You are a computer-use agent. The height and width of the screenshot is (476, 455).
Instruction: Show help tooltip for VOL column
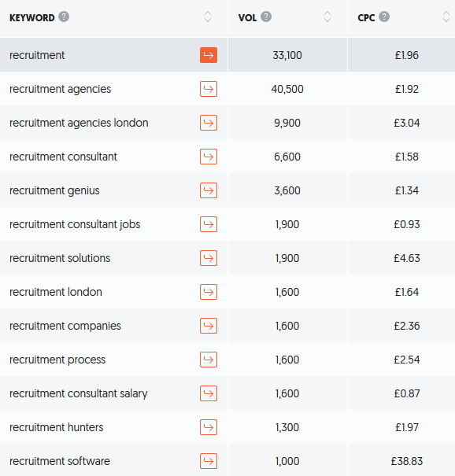coord(266,17)
